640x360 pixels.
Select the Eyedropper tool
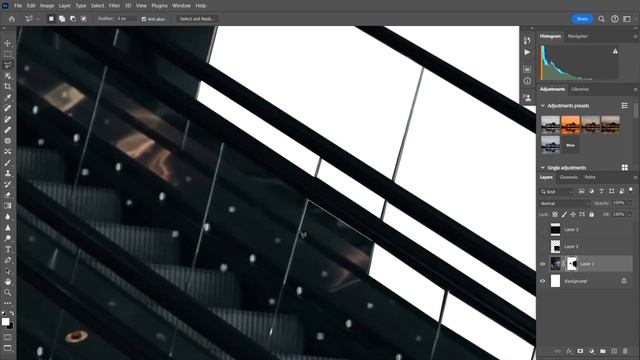point(7,98)
